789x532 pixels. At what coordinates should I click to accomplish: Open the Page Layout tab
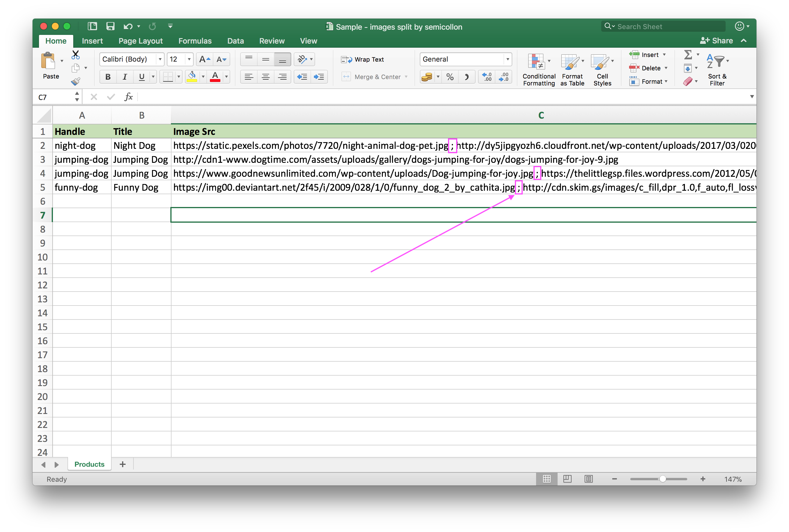[140, 41]
